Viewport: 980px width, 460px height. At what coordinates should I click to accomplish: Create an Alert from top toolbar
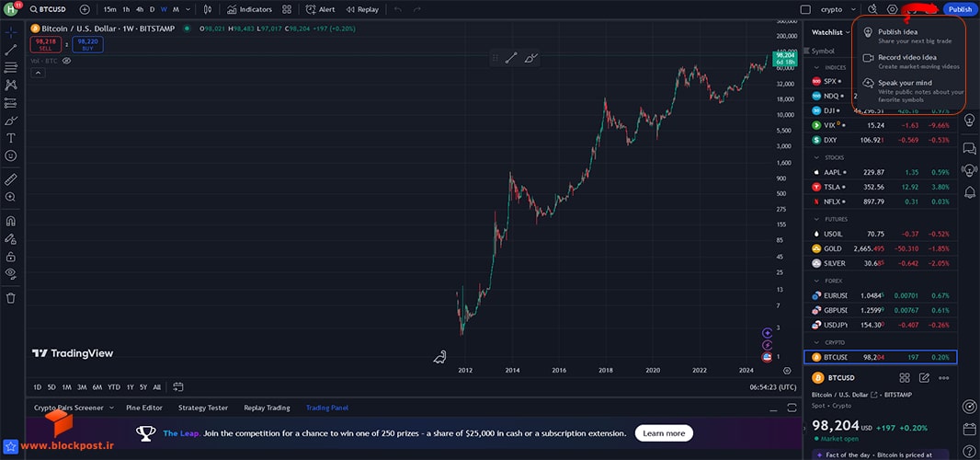(320, 9)
